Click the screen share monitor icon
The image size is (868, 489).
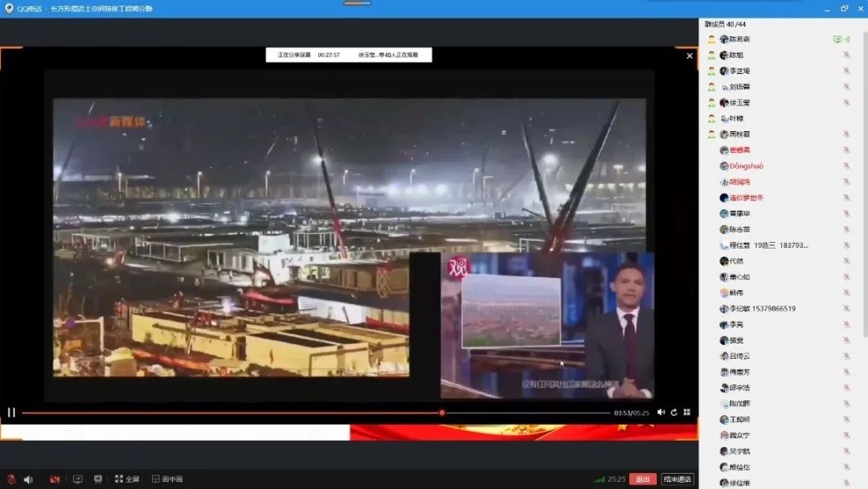(x=78, y=479)
